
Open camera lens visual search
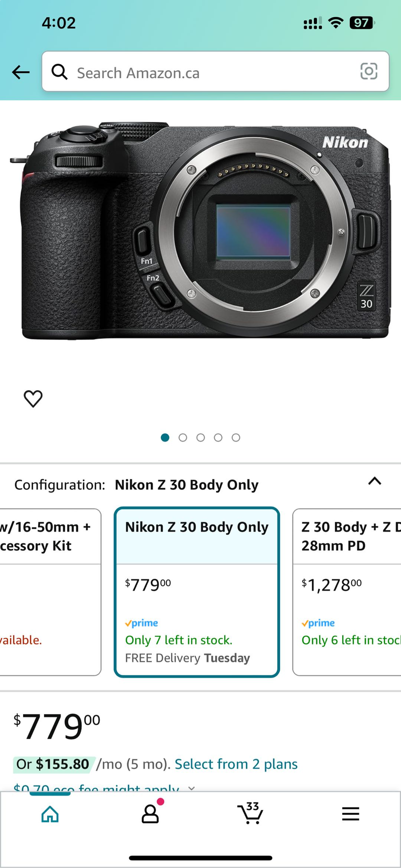[x=369, y=71]
